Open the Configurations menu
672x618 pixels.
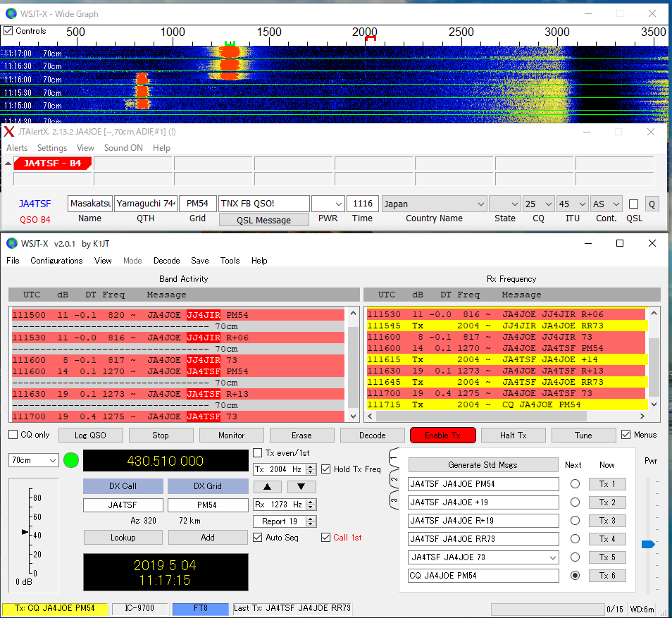[56, 261]
